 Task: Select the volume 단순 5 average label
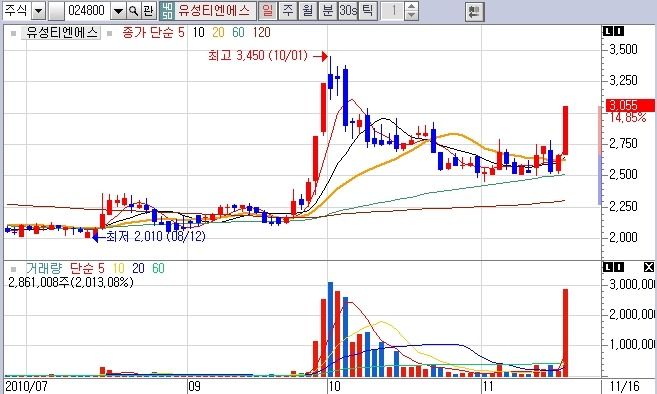[x=87, y=269]
